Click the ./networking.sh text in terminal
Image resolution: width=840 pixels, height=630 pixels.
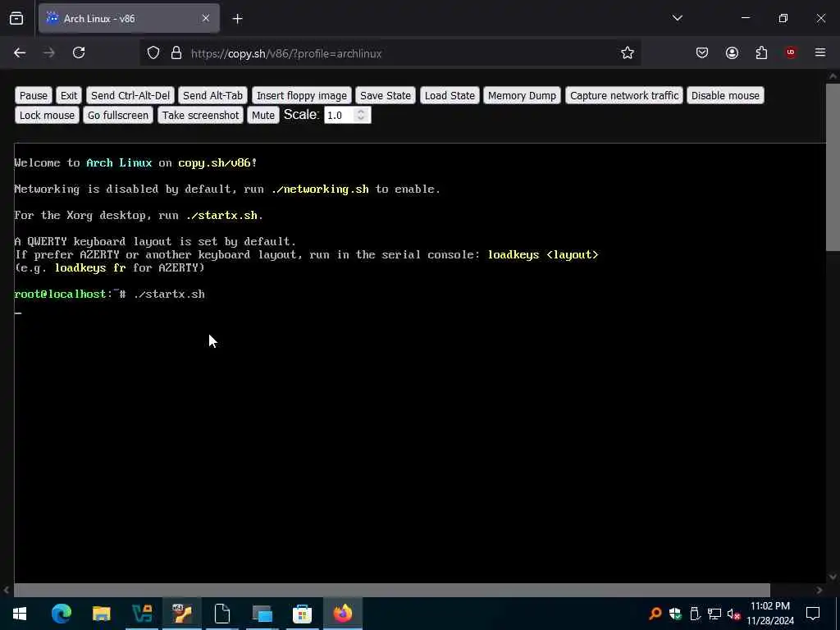point(321,189)
